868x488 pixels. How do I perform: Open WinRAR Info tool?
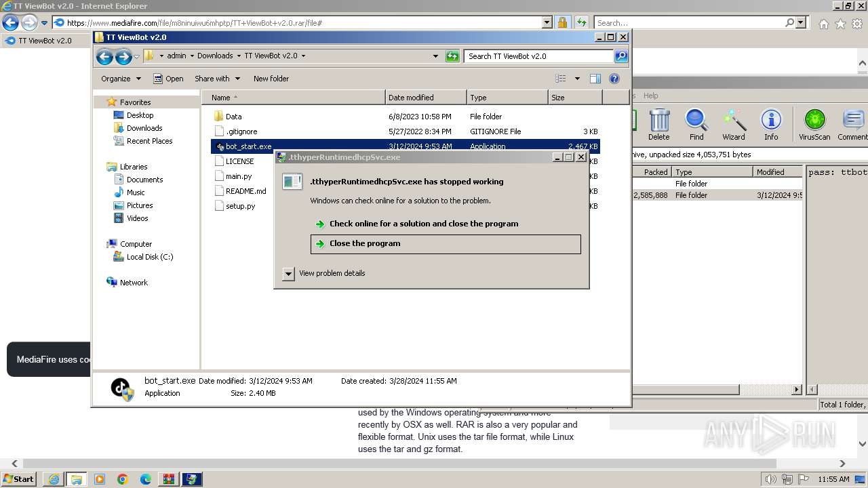pyautogui.click(x=771, y=125)
